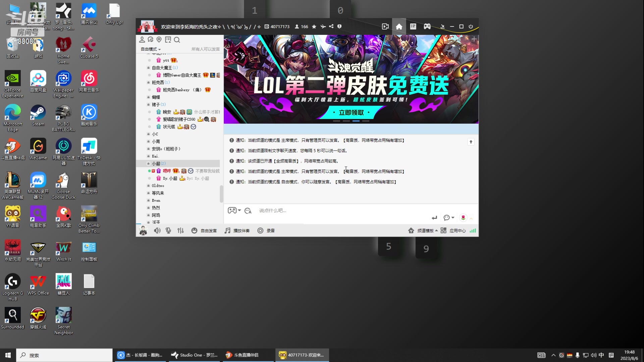Send a flower with the gift button
The height and width of the screenshot is (362, 644).
click(463, 218)
